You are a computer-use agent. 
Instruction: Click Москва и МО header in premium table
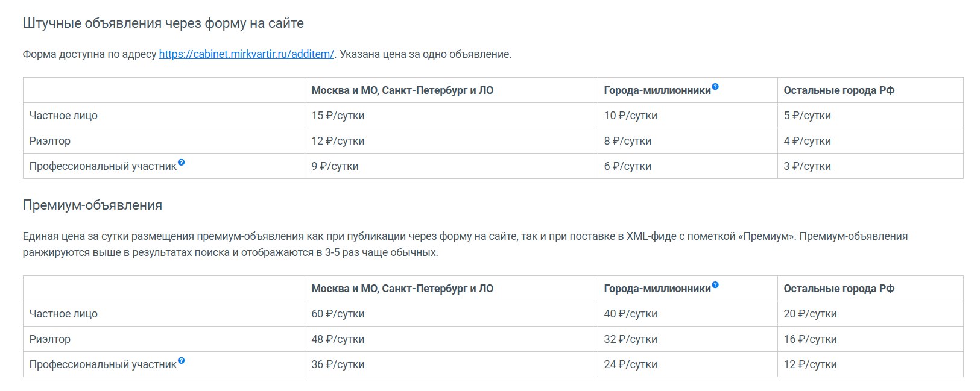coord(402,289)
